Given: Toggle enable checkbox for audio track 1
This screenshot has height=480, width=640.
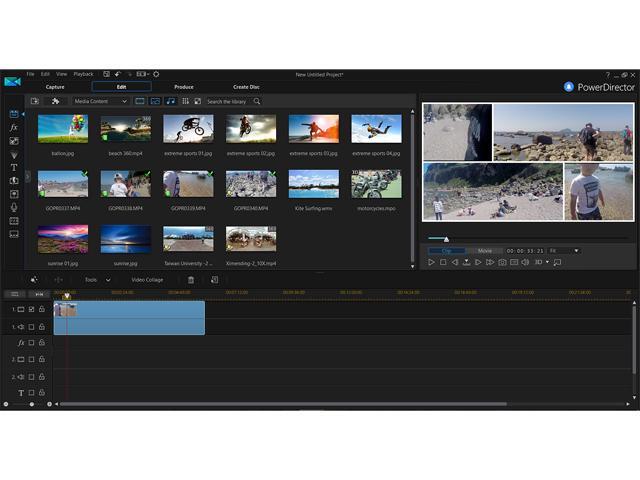Looking at the screenshot, I should (x=31, y=326).
